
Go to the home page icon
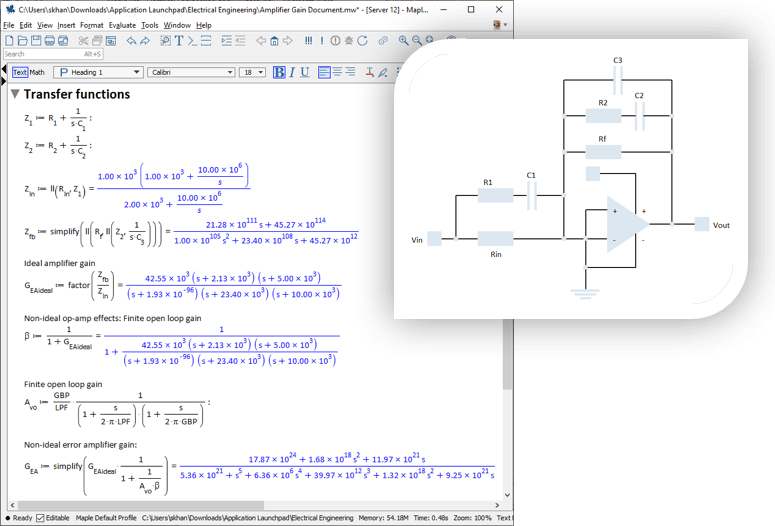[274, 41]
